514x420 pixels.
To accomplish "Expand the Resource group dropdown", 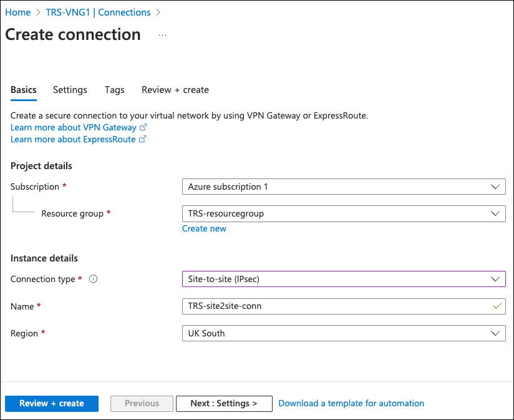I will 343,213.
